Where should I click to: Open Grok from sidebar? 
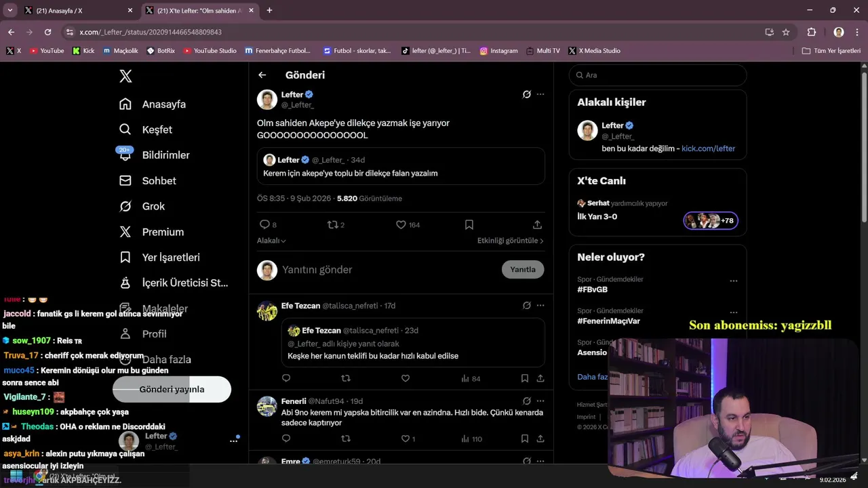click(142, 206)
